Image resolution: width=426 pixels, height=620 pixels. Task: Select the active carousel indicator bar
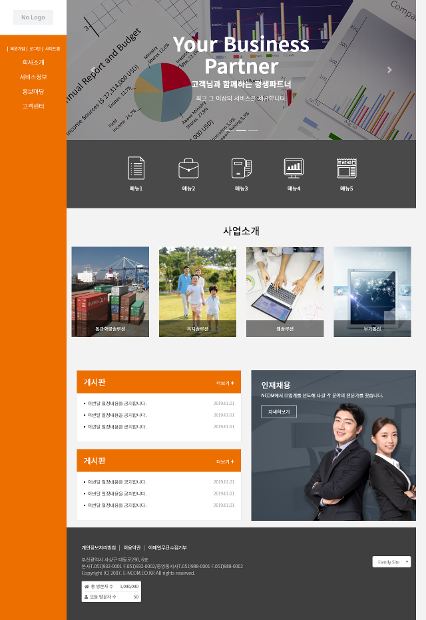[241, 130]
